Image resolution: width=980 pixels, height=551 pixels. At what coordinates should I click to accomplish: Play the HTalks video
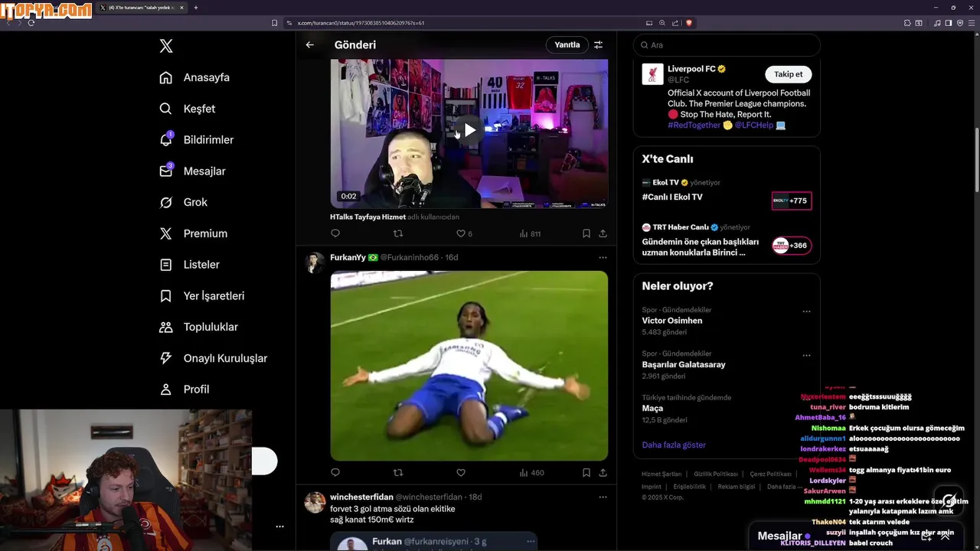(469, 130)
